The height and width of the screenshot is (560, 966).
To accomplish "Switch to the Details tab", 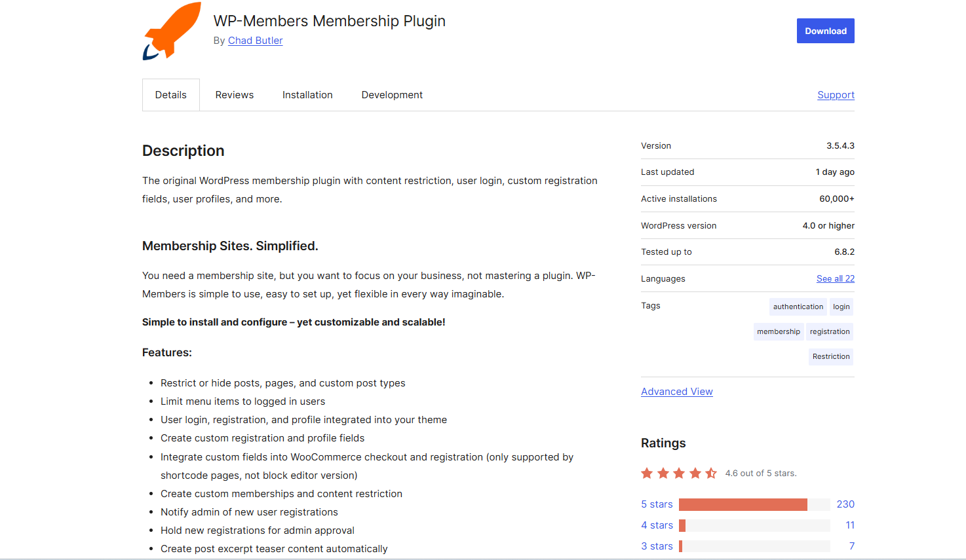I will click(x=171, y=95).
